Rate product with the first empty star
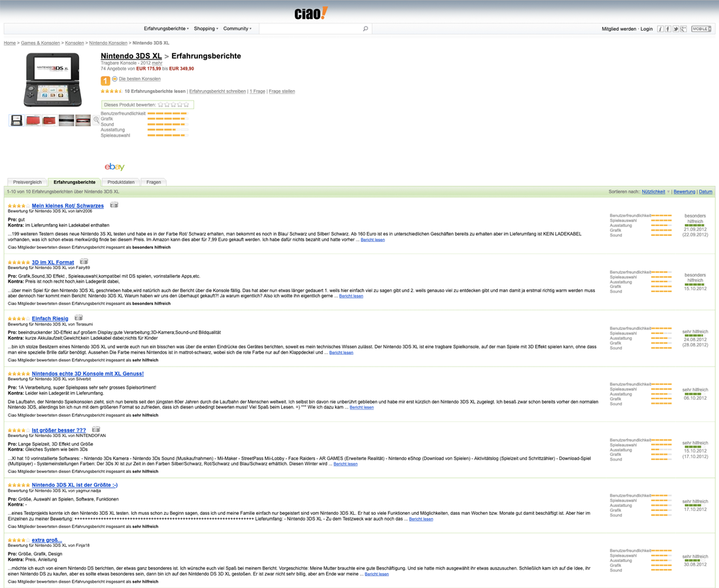Viewport: 719px width, 588px height. click(161, 105)
